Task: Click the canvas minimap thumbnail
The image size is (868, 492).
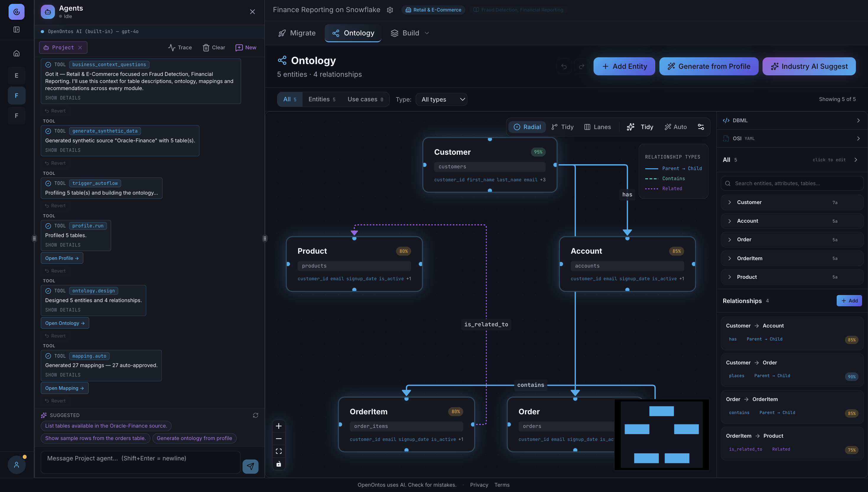Action: pos(661,435)
